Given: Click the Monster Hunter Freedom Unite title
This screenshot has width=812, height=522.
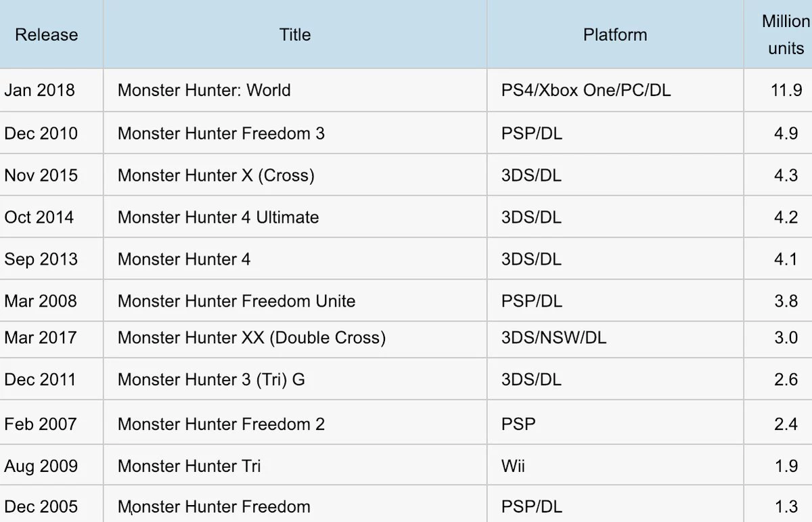Looking at the screenshot, I should coord(237,301).
